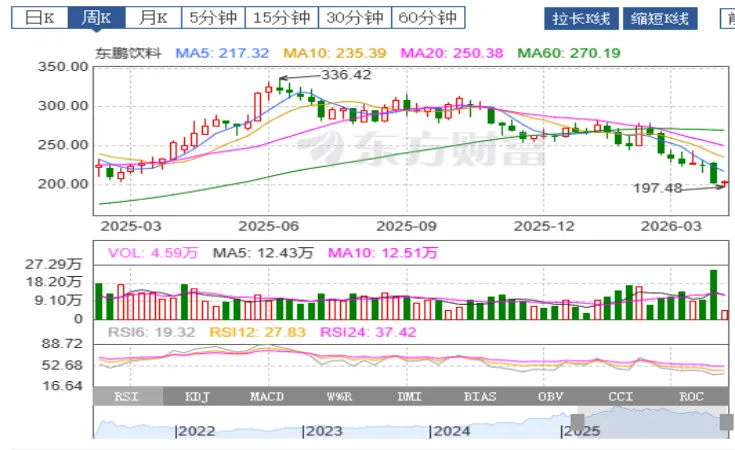This screenshot has width=735, height=450.
Task: Select the 15分钟 chart tab
Action: coord(282,18)
